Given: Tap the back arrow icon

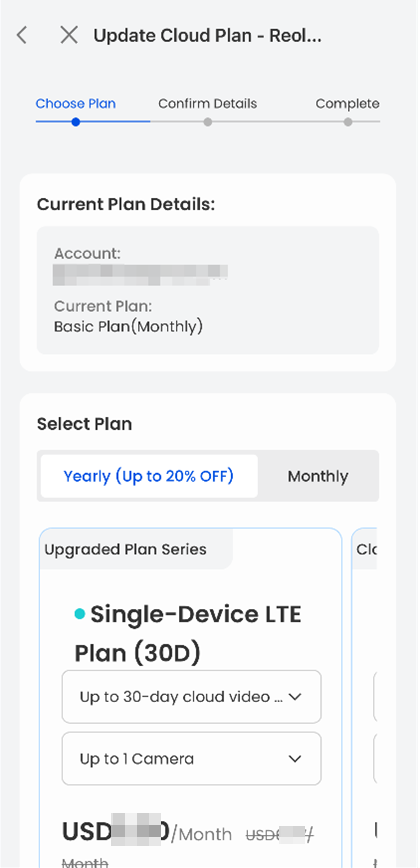Looking at the screenshot, I should point(22,35).
